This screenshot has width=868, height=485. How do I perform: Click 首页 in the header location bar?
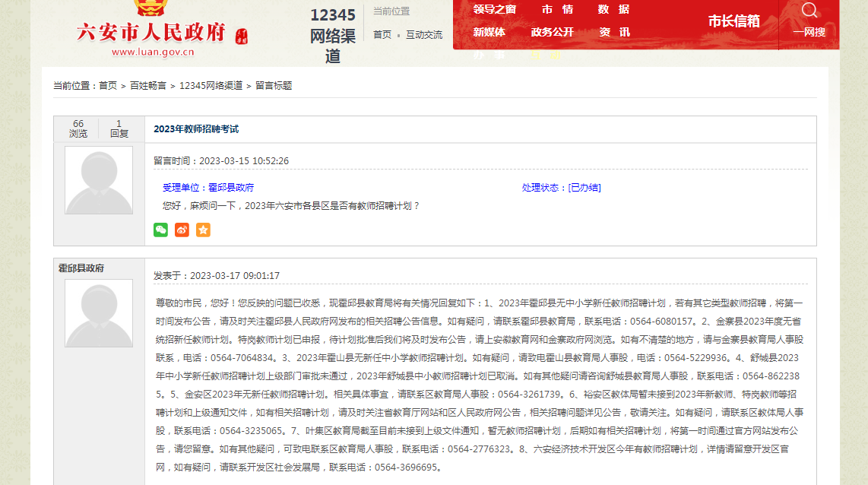click(382, 34)
